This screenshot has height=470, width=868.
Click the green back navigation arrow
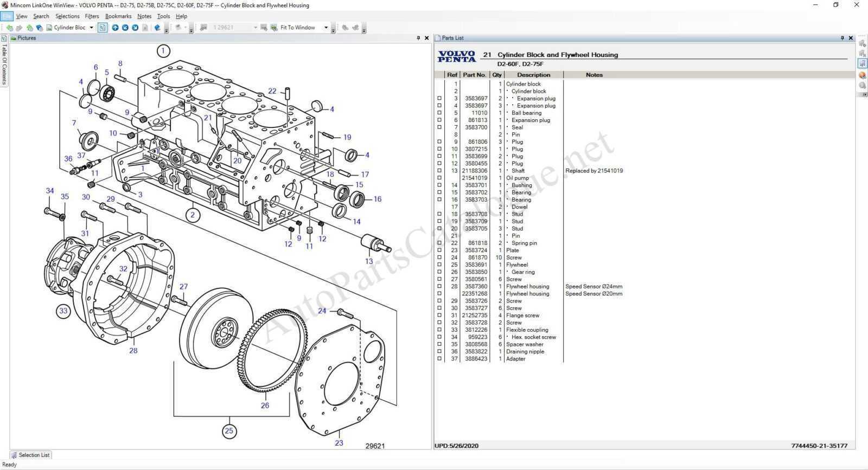pos(9,28)
